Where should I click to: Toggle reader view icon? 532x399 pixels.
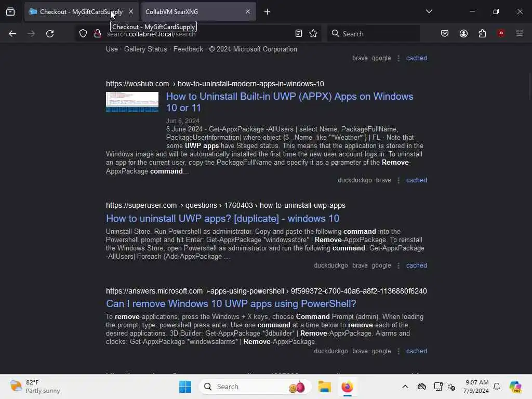[x=299, y=33]
